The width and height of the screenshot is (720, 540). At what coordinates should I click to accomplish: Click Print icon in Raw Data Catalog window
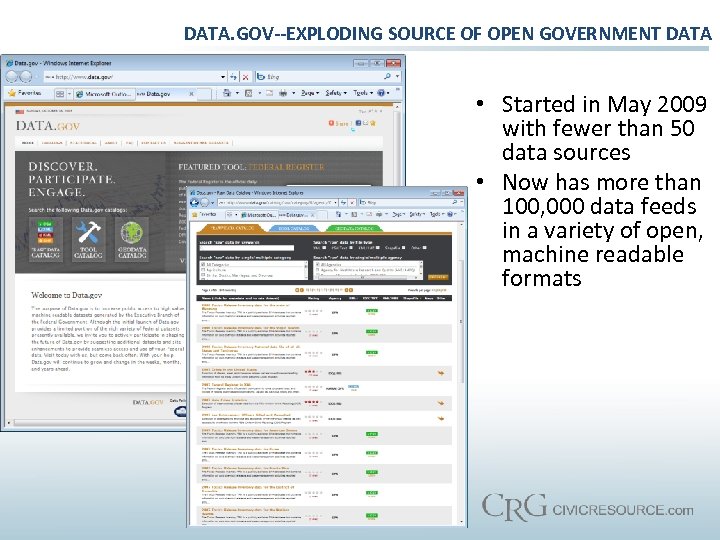coord(379,214)
